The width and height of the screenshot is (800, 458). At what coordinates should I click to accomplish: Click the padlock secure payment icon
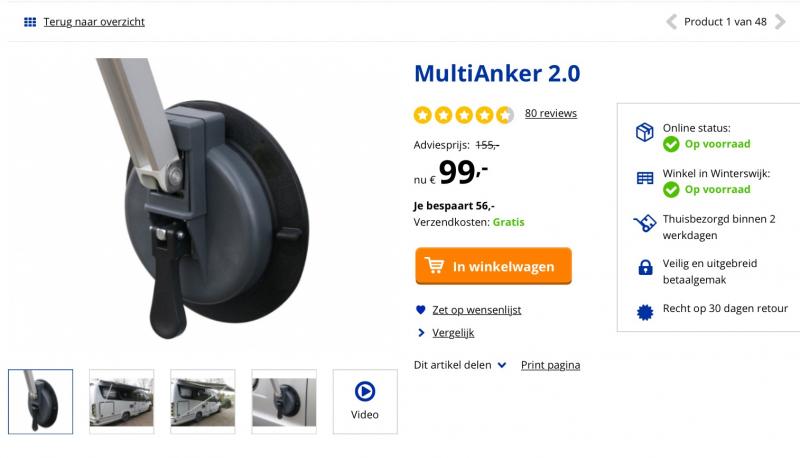pyautogui.click(x=645, y=267)
